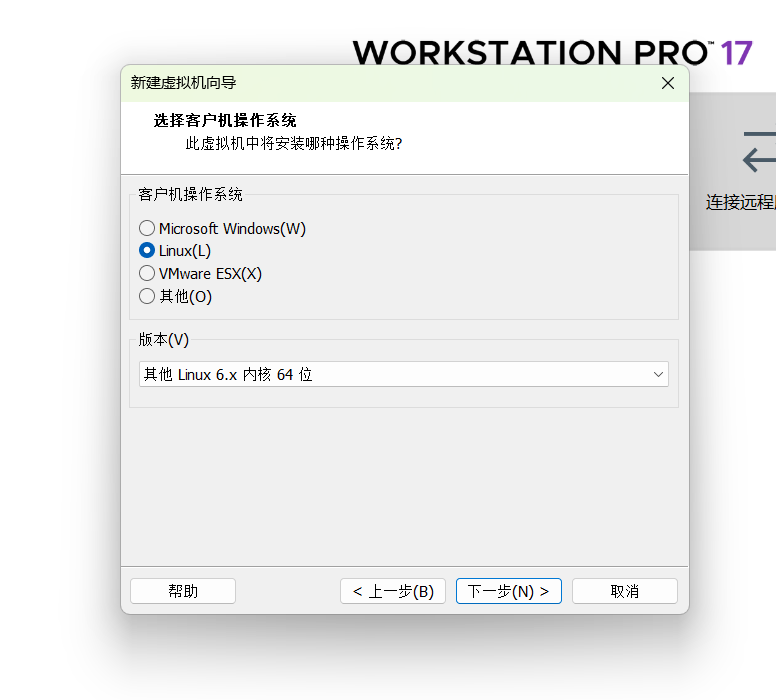776x700 pixels.
Task: Close the 新建虚拟机向导 dialog with the X icon
Action: click(x=668, y=83)
